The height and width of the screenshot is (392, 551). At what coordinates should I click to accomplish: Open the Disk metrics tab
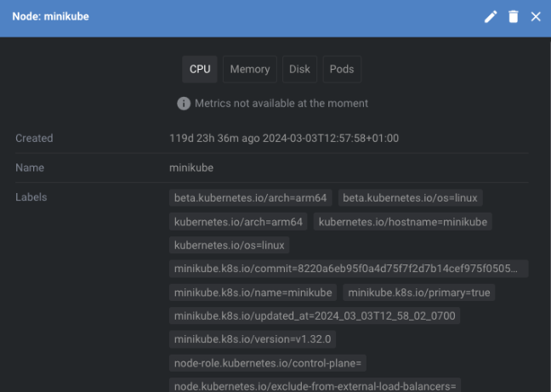[x=300, y=69]
